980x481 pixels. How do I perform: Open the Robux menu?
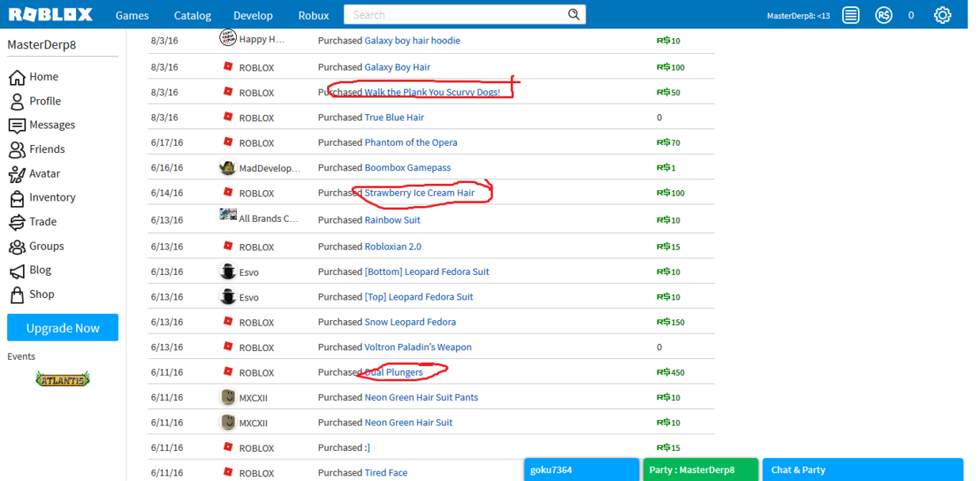click(x=314, y=15)
